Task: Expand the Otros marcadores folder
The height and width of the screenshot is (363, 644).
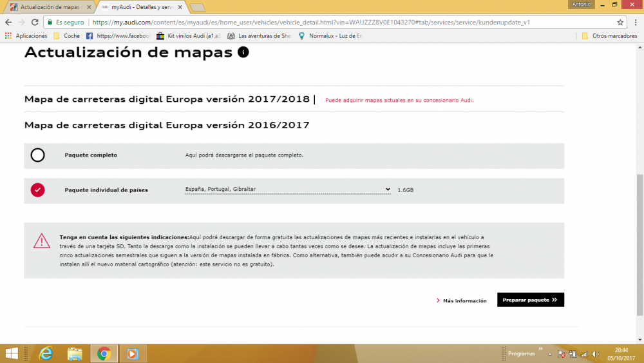Action: pos(609,36)
